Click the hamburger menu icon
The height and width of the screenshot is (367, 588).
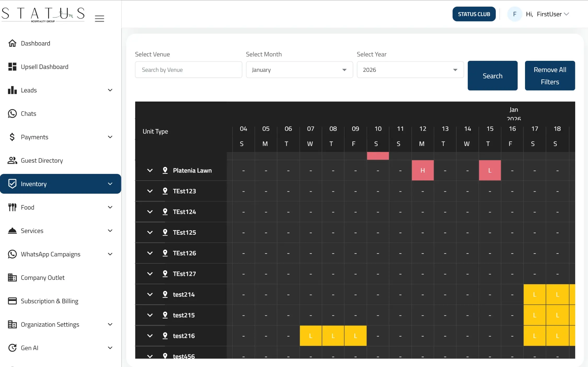[x=99, y=18]
